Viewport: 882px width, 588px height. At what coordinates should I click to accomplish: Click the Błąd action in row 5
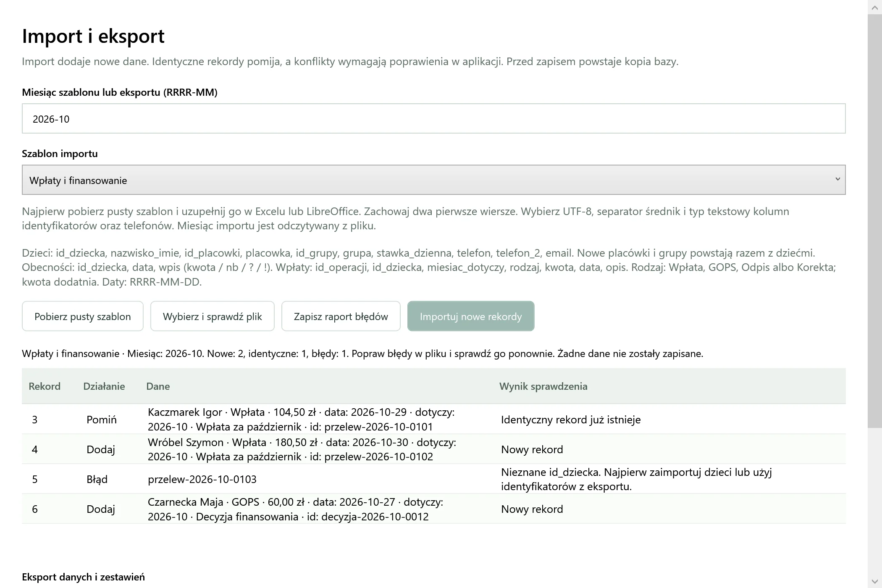click(x=97, y=479)
